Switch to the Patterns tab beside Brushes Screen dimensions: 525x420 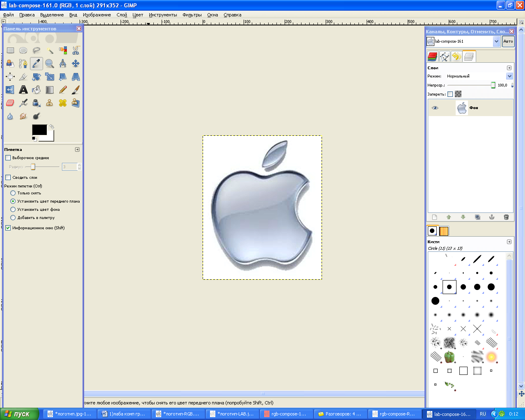(444, 231)
